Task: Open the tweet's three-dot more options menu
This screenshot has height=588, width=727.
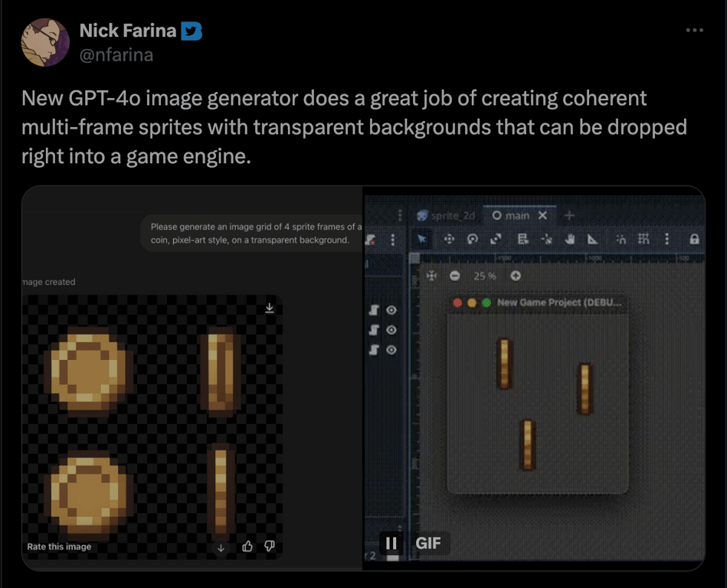Action: (x=695, y=30)
